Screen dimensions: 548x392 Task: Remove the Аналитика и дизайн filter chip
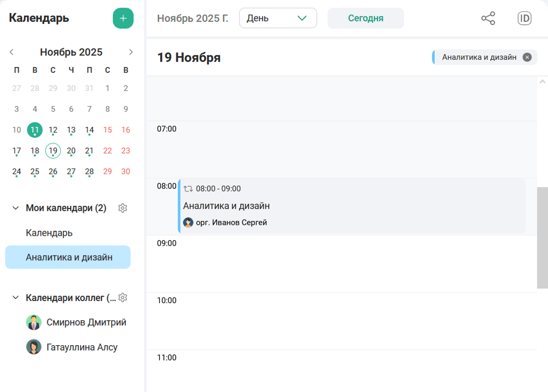click(x=527, y=57)
